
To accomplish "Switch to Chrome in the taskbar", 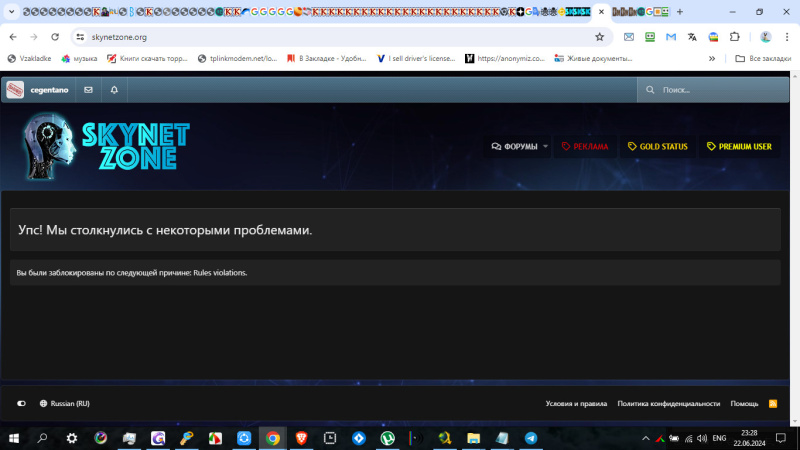I will coord(272,438).
